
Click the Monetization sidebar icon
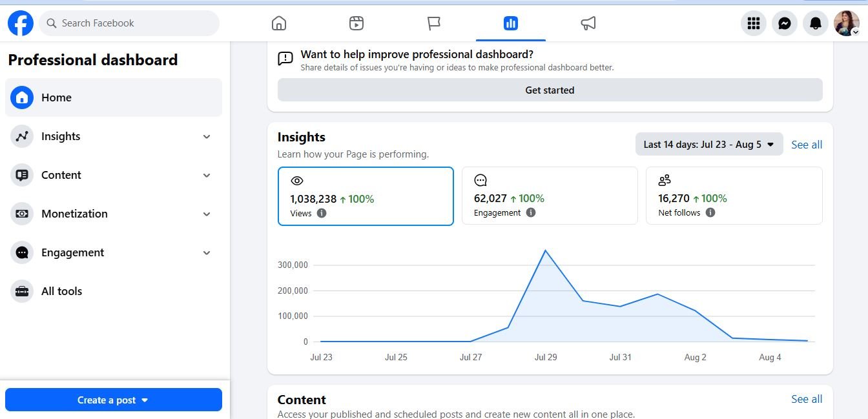[22, 214]
